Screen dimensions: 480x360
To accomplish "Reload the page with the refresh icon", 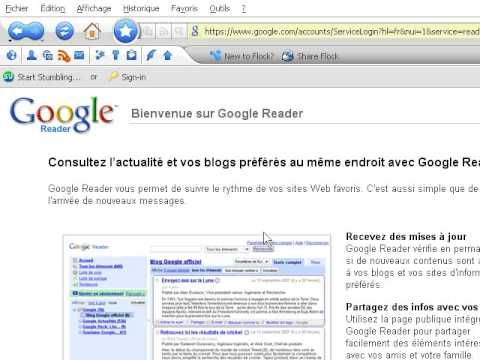I will (64, 31).
